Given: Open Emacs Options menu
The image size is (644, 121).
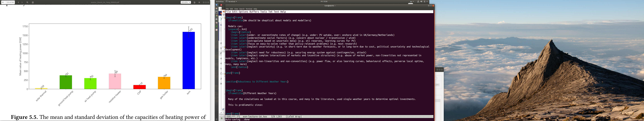Looking at the screenshot, I should click(x=243, y=12).
